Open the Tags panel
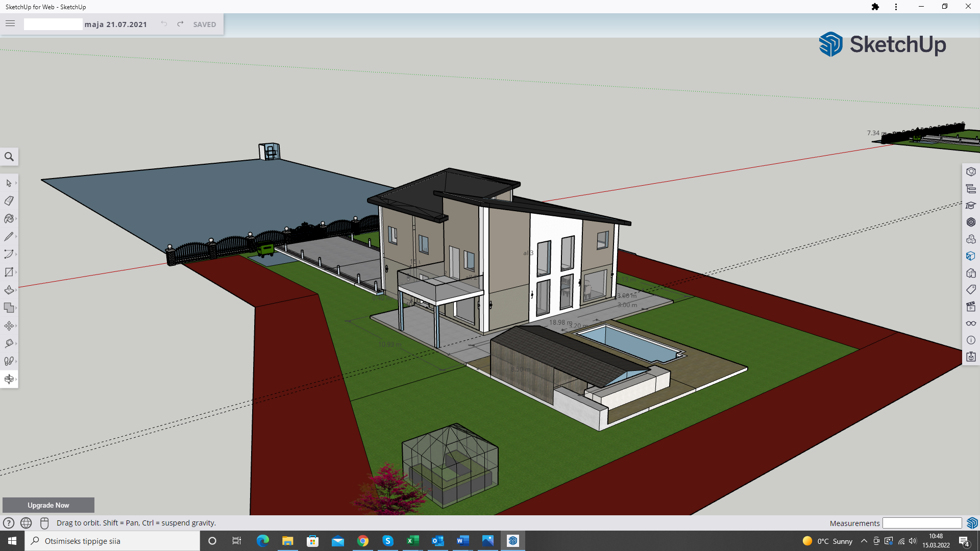This screenshot has width=980, height=551. point(971,290)
